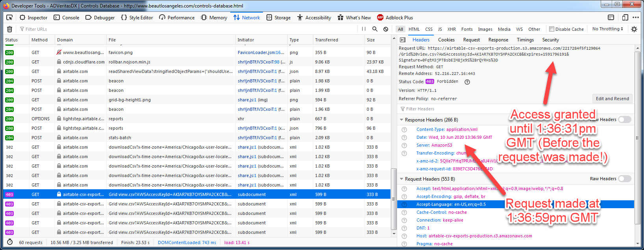644x250 pixels.
Task: Click help icon beside Date header
Action: (x=404, y=138)
